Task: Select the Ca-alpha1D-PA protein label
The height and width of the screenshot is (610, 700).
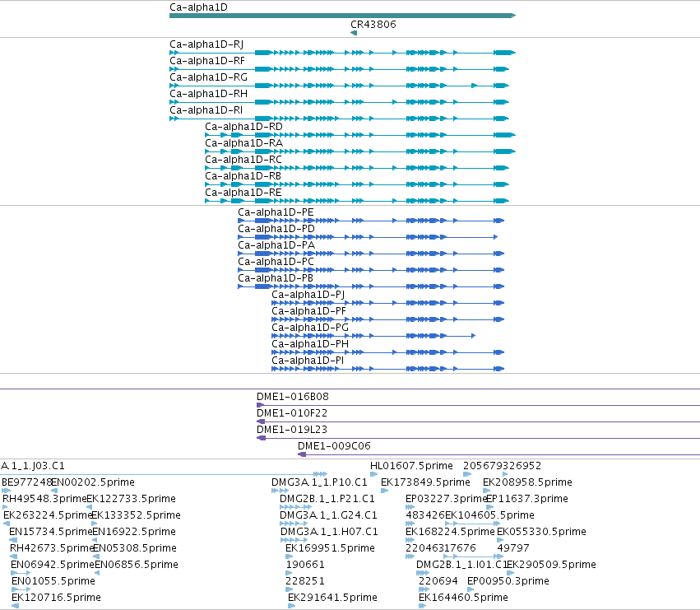Action: pos(276,245)
